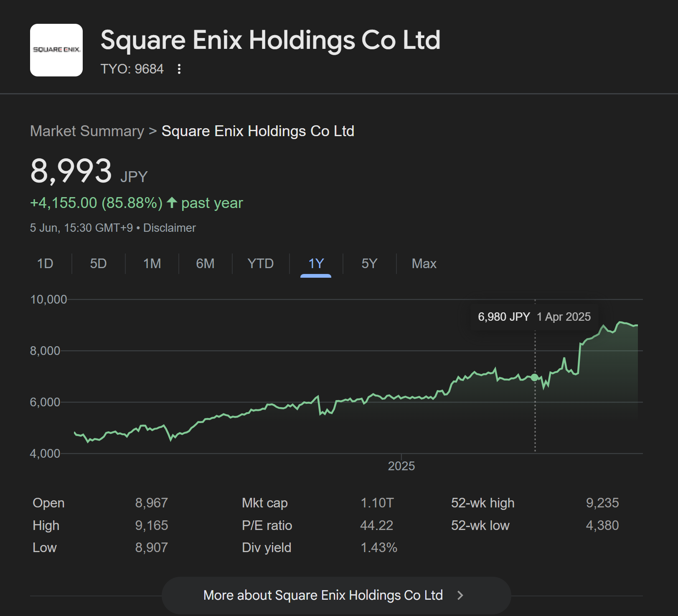Click the P/E ratio value 44.22
This screenshot has width=678, height=616.
(x=376, y=525)
